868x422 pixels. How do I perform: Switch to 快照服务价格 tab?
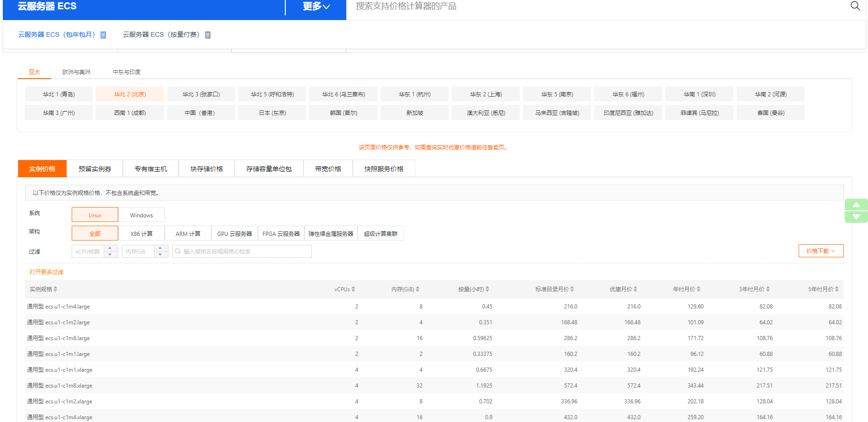pyautogui.click(x=384, y=169)
